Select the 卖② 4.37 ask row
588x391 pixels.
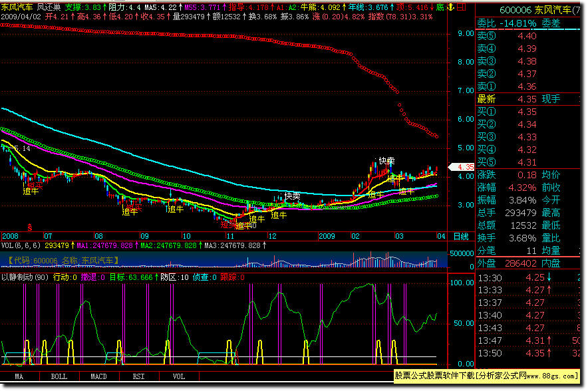528,74
